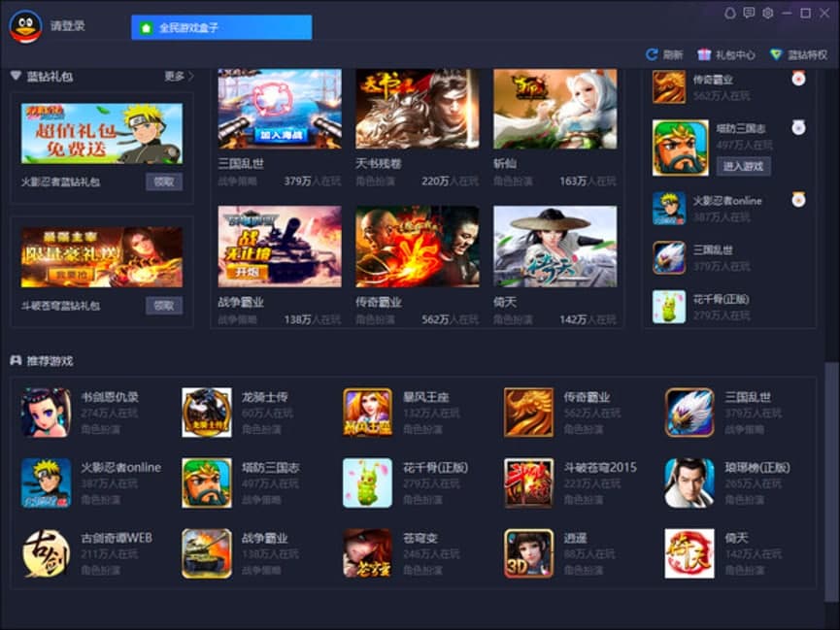Open the 天书残卷 game thumbnail

pyautogui.click(x=418, y=109)
